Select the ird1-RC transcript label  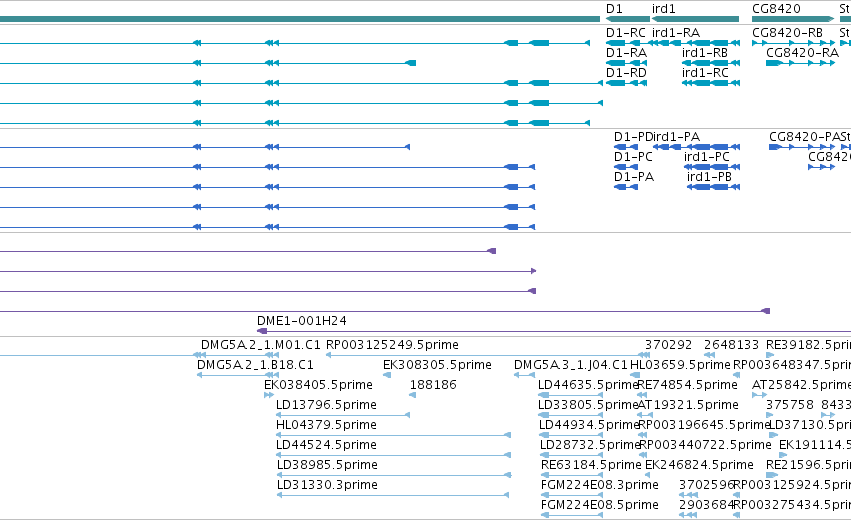[705, 73]
